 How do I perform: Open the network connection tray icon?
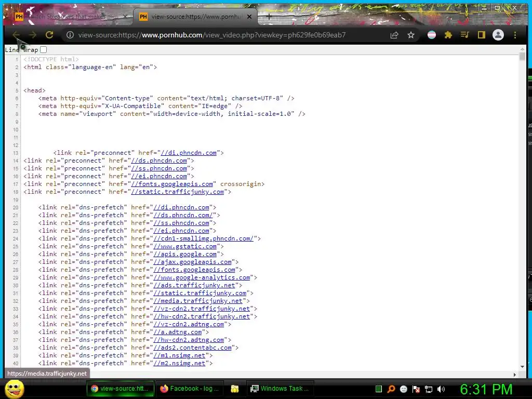tap(429, 389)
